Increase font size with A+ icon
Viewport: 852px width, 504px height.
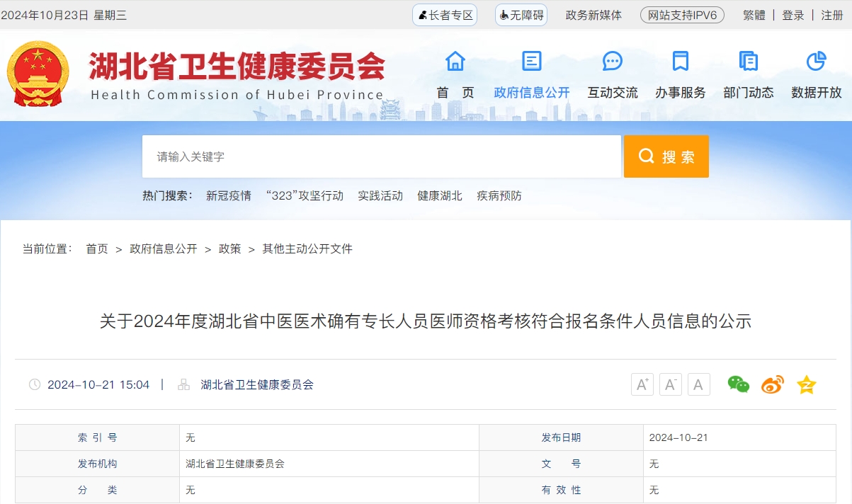pos(642,384)
